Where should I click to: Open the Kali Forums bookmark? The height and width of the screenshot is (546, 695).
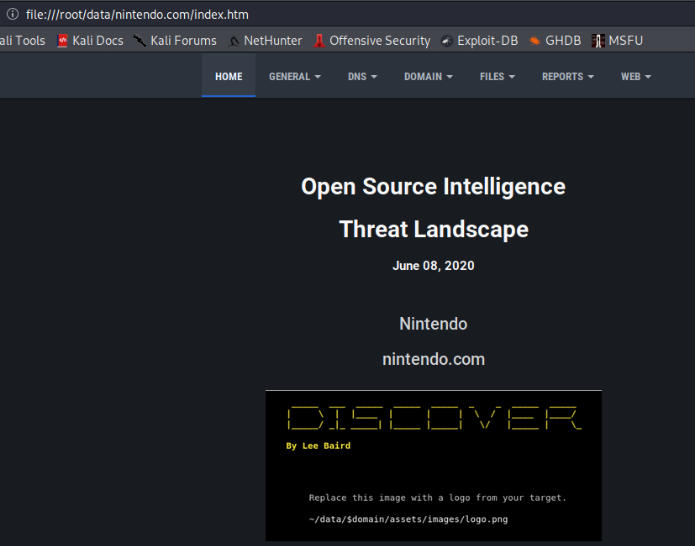tap(176, 41)
